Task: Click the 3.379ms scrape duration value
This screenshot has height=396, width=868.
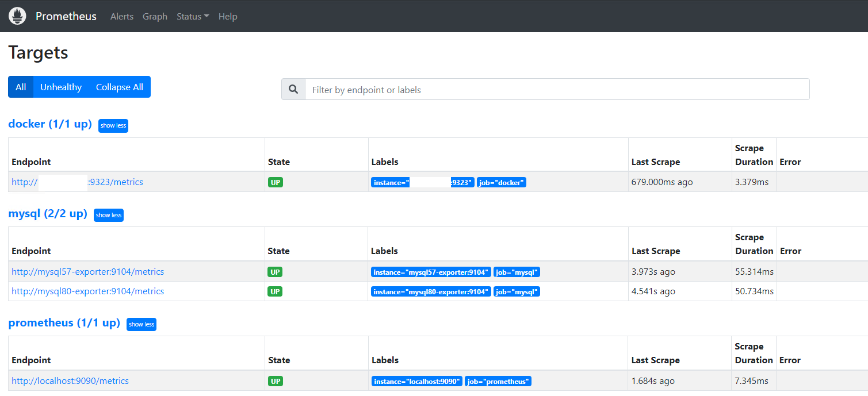Action: click(x=752, y=182)
